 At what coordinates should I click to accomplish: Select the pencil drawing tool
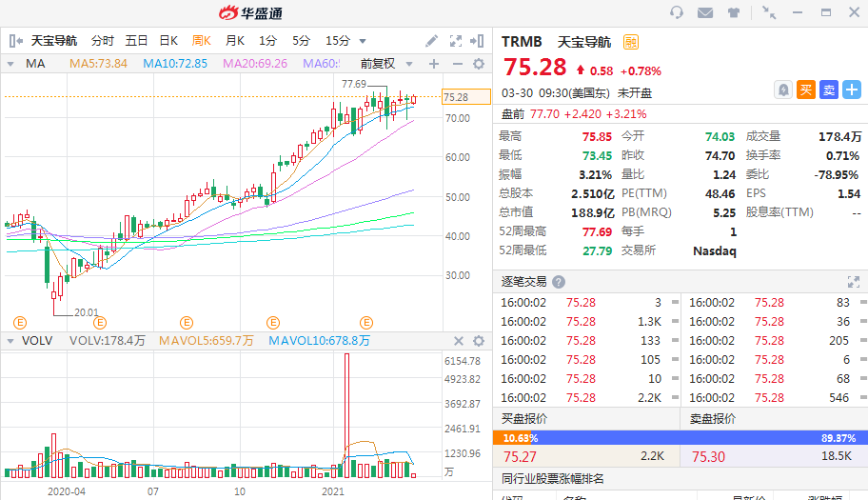tap(431, 41)
